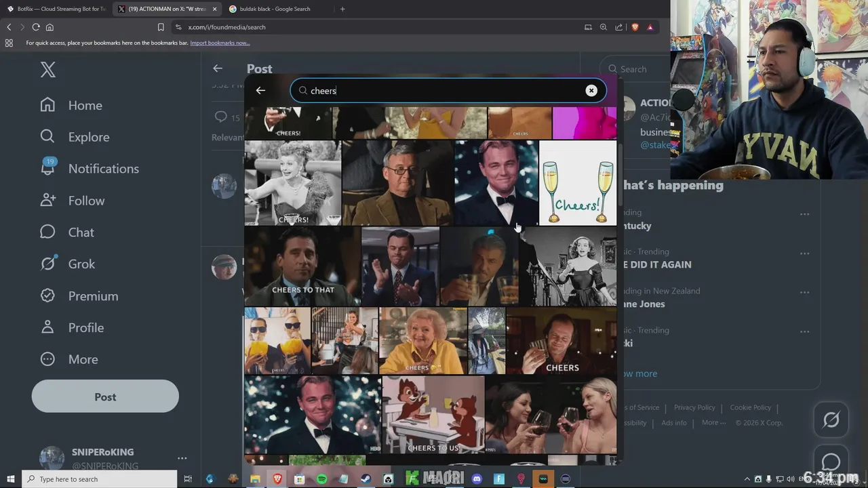Switch to BotRix browser tab

56,9
